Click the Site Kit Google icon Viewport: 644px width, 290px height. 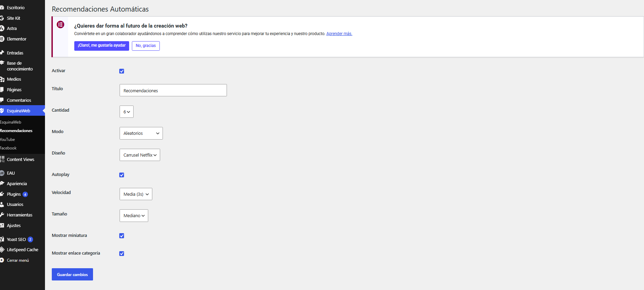pos(2,18)
